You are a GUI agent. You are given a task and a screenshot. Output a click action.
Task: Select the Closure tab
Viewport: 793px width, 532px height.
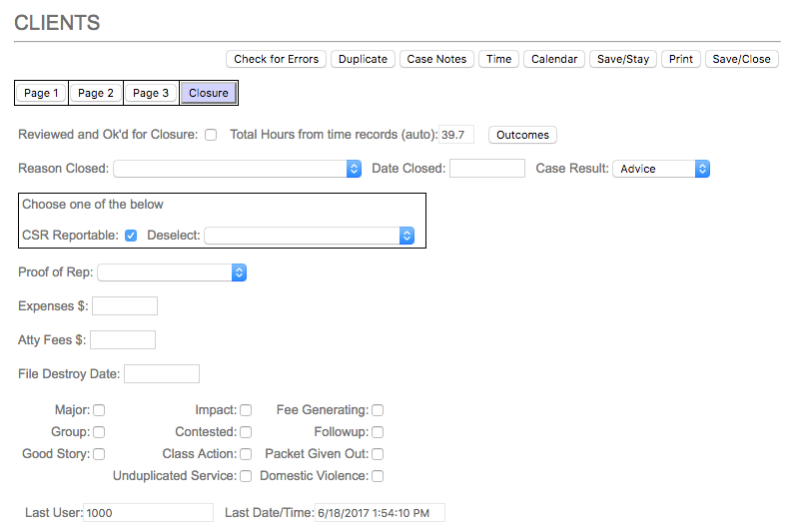click(209, 93)
